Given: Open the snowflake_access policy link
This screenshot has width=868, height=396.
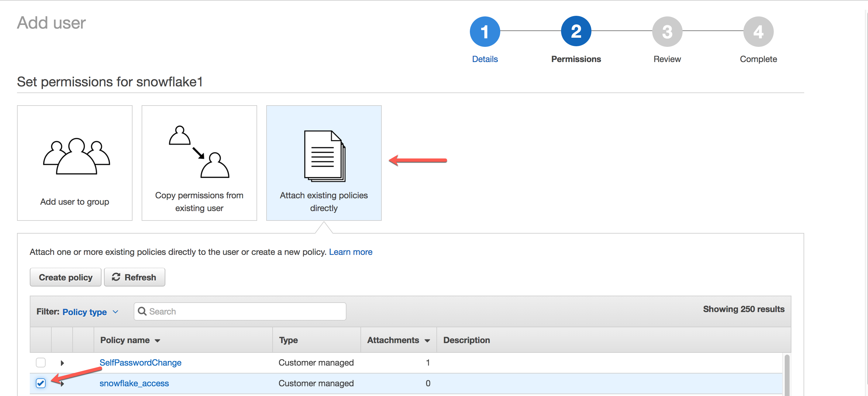Looking at the screenshot, I should (134, 383).
